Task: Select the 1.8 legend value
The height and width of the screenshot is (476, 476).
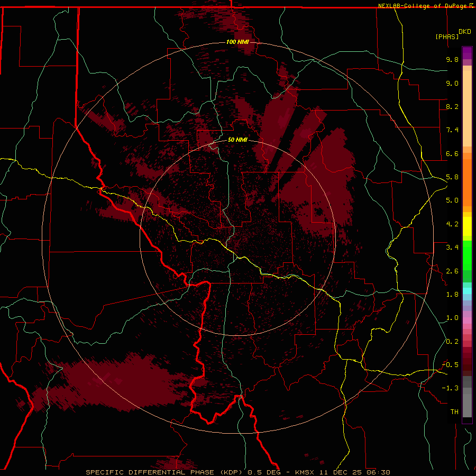Action: tap(452, 295)
